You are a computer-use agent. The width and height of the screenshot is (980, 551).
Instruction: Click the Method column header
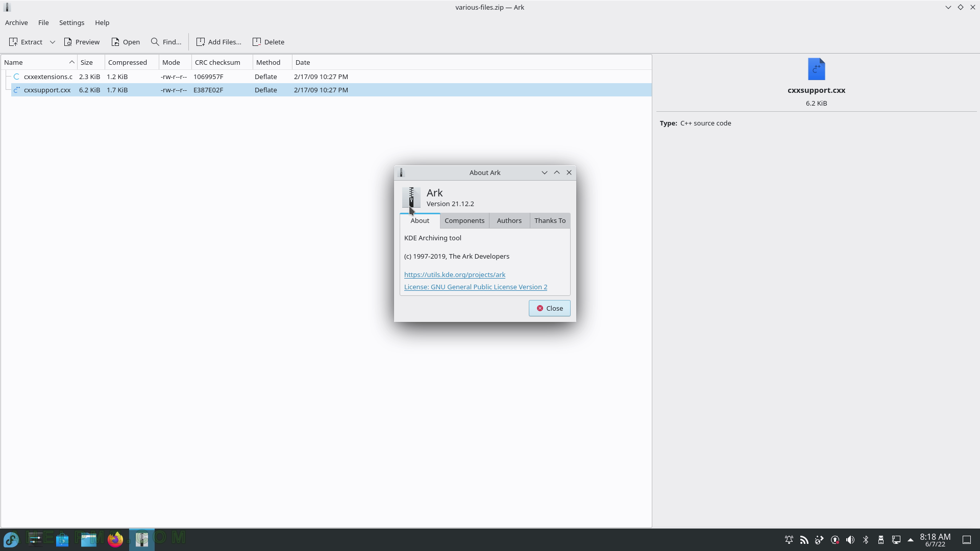click(x=273, y=62)
